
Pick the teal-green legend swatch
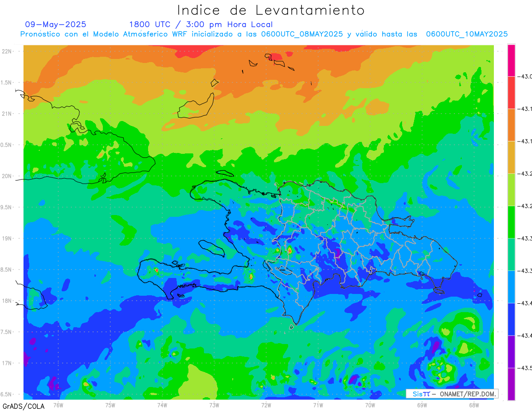511,254
